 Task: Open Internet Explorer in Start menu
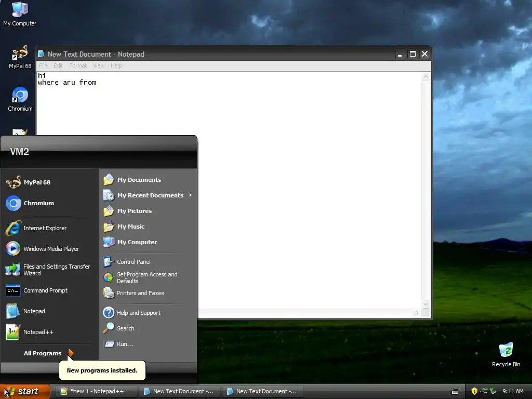tap(49, 228)
